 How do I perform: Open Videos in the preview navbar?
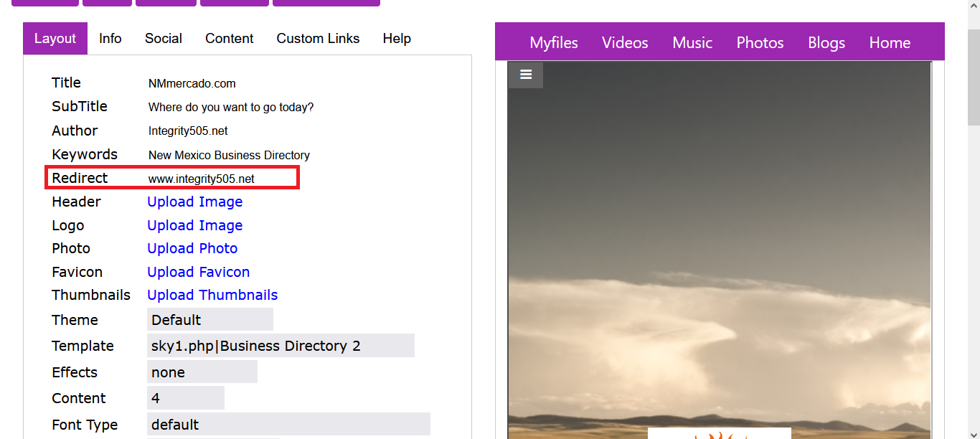click(x=625, y=43)
